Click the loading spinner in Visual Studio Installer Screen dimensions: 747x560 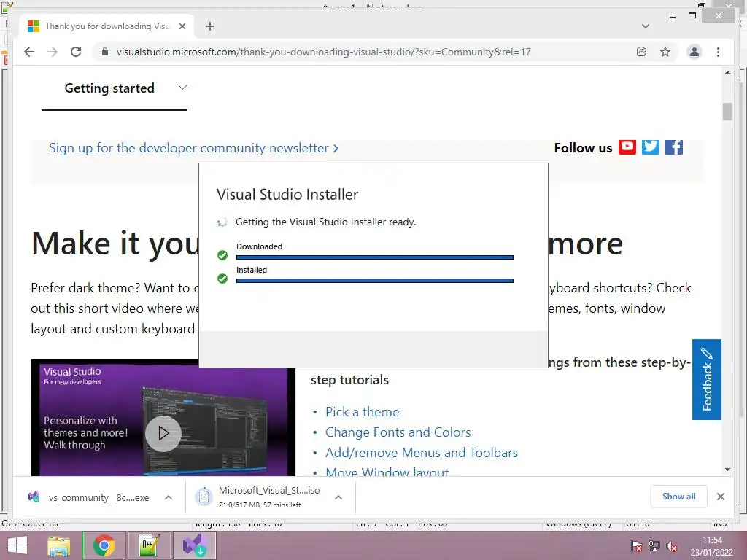pyautogui.click(x=222, y=222)
